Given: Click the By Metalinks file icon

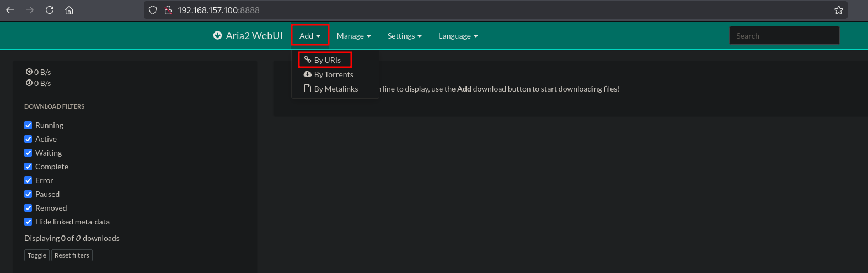Looking at the screenshot, I should [x=308, y=88].
